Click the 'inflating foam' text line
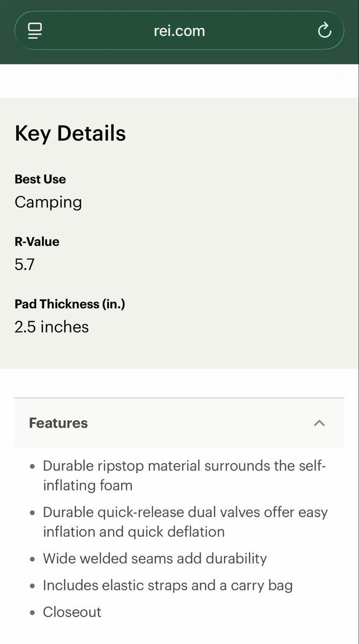The height and width of the screenshot is (644, 359). [x=87, y=486]
